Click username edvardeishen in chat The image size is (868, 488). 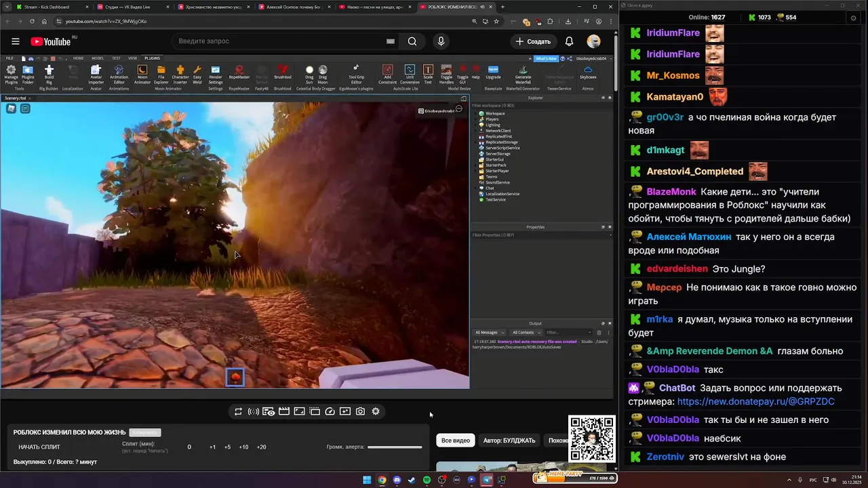coord(677,269)
